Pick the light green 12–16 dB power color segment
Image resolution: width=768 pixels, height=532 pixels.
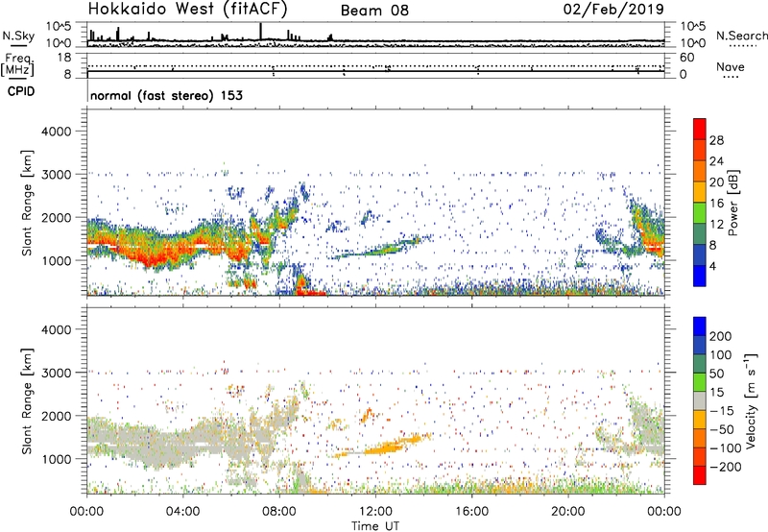coord(700,213)
